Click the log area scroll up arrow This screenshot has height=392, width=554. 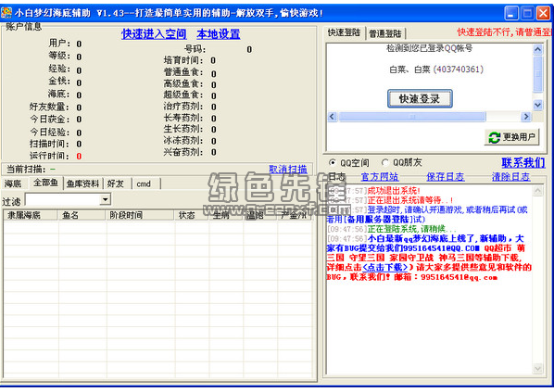537,191
